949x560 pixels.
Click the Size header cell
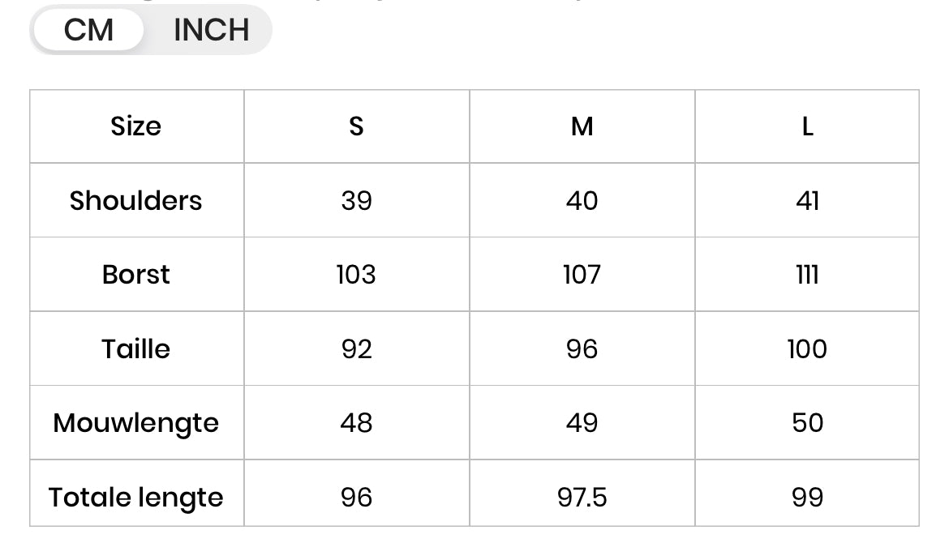tap(136, 126)
